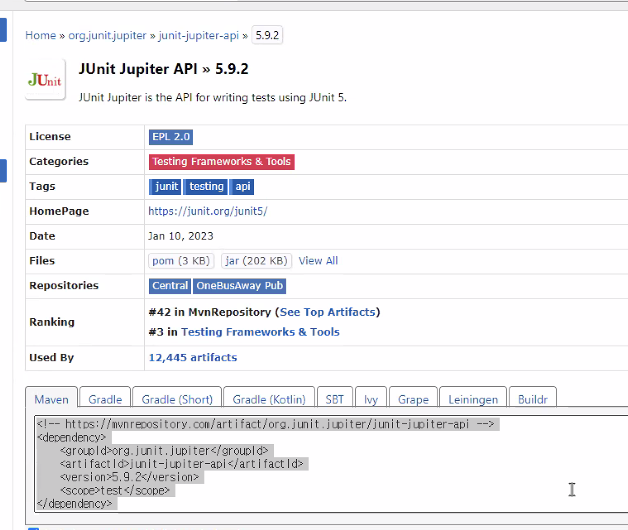This screenshot has height=530, width=628.
Task: Switch to the SBT tab
Action: (x=335, y=398)
